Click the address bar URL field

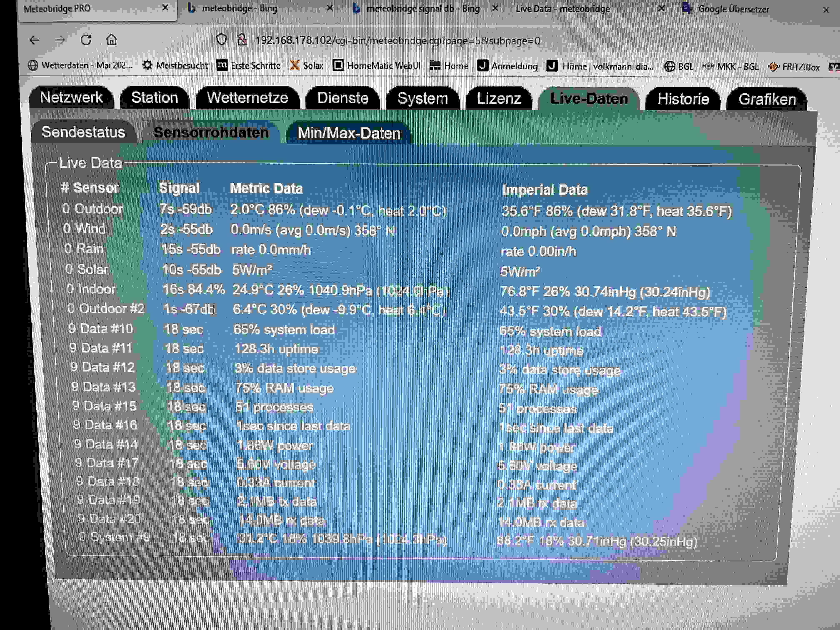pyautogui.click(x=399, y=40)
